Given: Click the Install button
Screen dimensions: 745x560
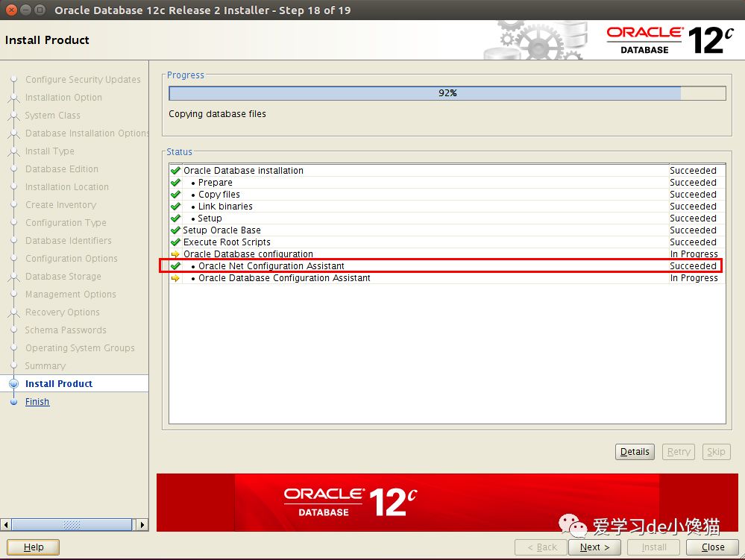Looking at the screenshot, I should point(654,547).
